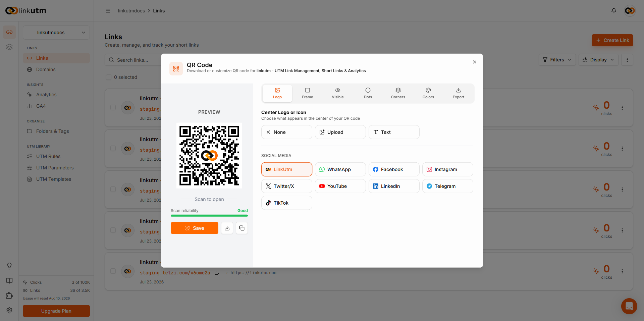The image size is (644, 321).
Task: Open the Corners tab
Action: [398, 93]
